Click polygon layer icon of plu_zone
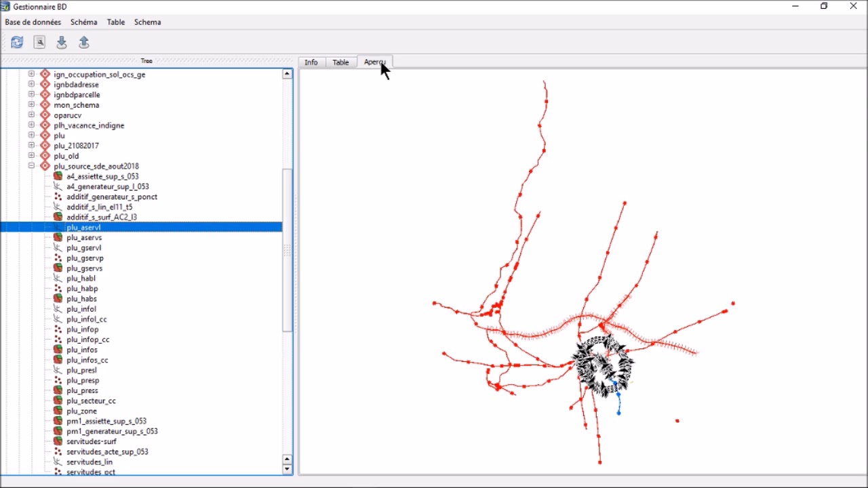868x488 pixels. coord(58,411)
